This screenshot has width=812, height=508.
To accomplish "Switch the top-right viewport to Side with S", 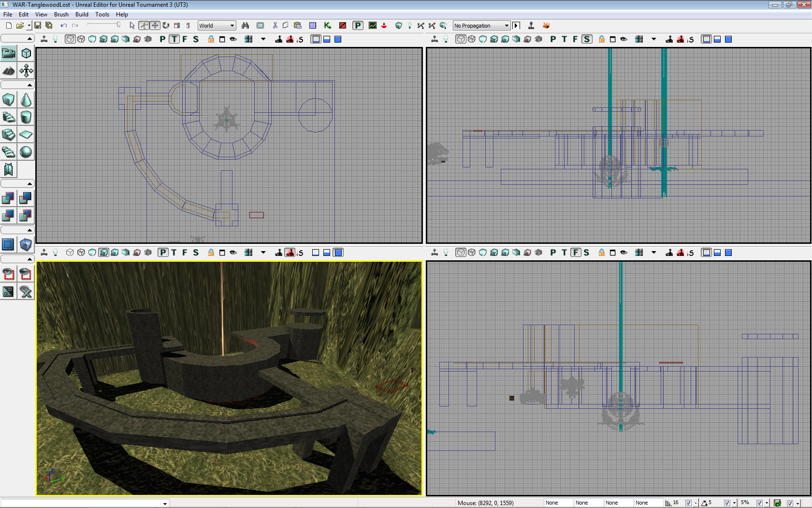I will pos(587,39).
